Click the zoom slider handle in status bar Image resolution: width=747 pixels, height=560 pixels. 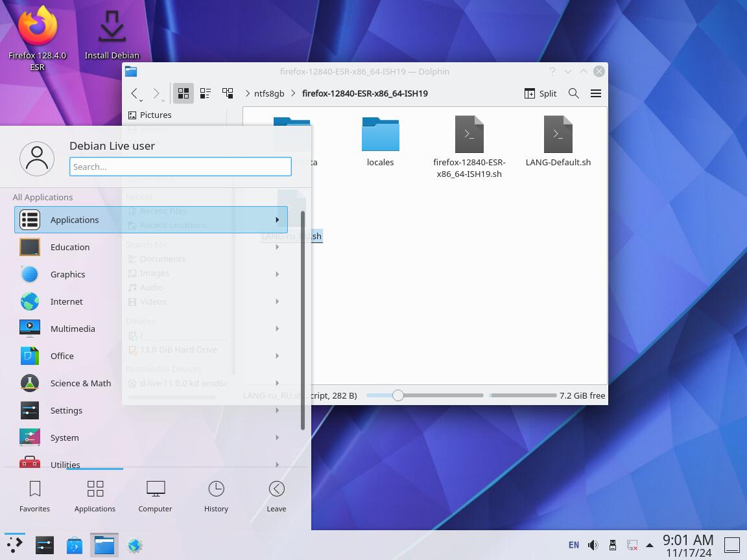tap(398, 395)
